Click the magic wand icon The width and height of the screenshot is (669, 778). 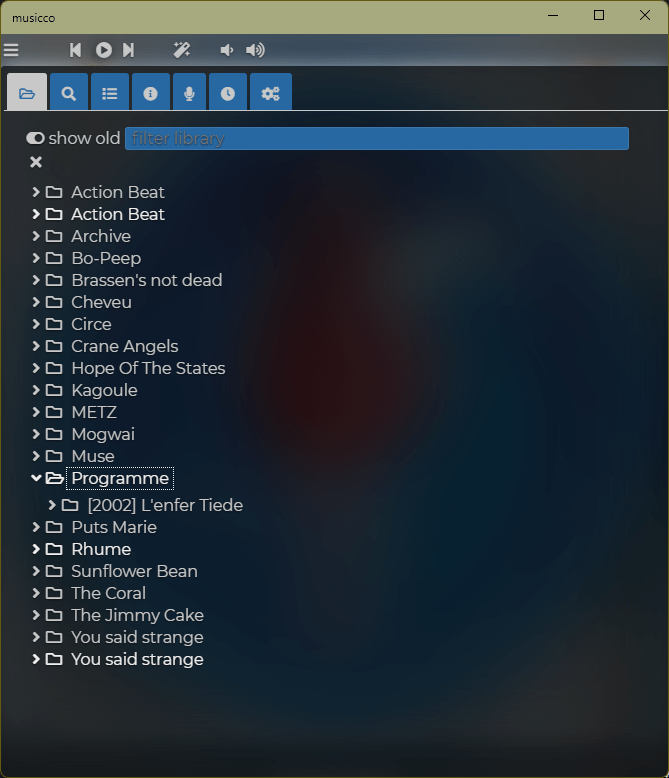pyautogui.click(x=182, y=50)
